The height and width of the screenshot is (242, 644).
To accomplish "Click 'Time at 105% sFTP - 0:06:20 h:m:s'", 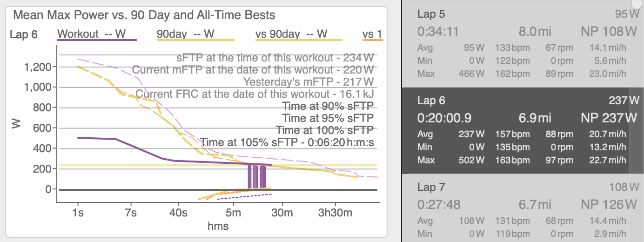I will pyautogui.click(x=287, y=142).
